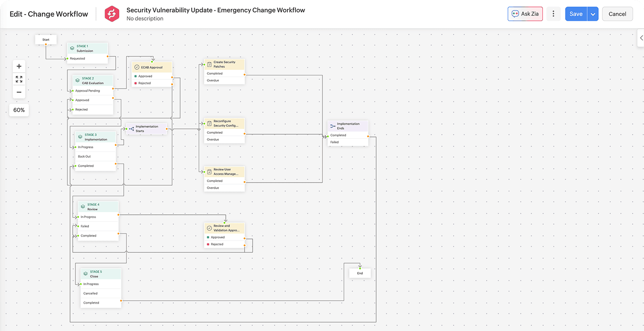The image size is (644, 331).
Task: Click the Create Security Patches task icon
Action: coord(209,64)
